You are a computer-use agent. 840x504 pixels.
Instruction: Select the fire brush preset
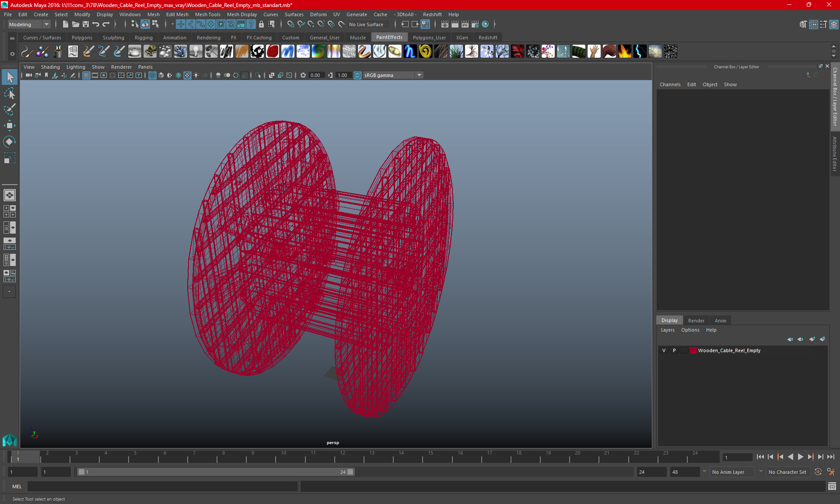(x=625, y=52)
